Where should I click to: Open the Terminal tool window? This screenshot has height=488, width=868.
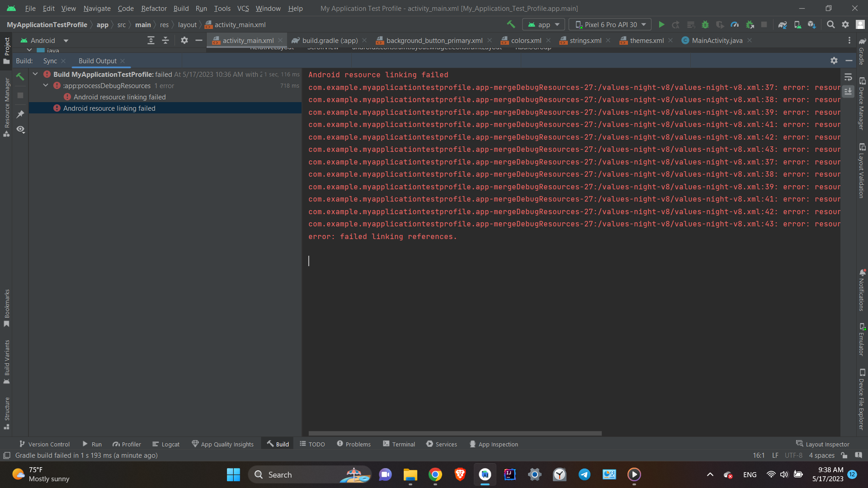399,444
